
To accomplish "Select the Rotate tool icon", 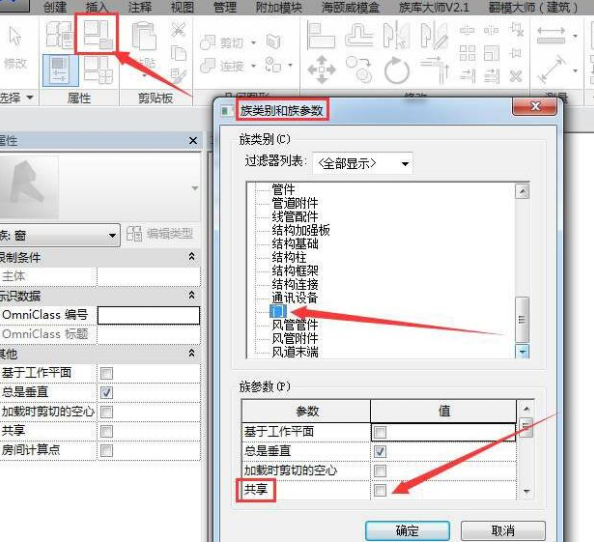I will click(396, 70).
